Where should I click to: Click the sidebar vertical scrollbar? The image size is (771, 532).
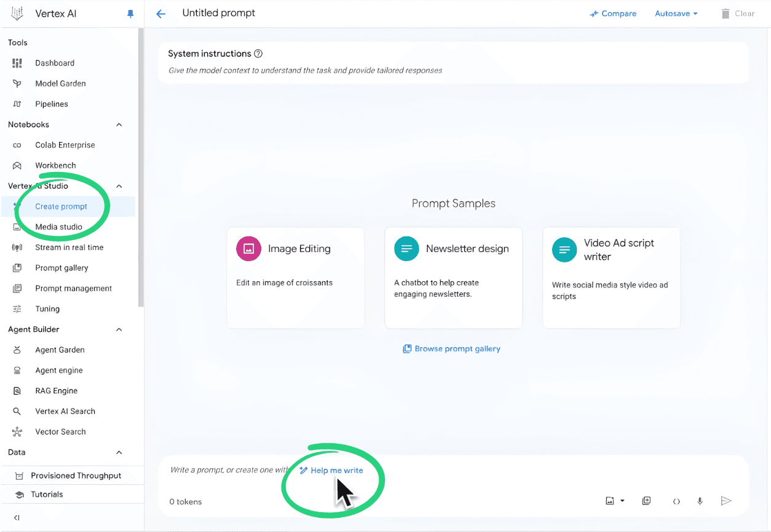(x=141, y=166)
